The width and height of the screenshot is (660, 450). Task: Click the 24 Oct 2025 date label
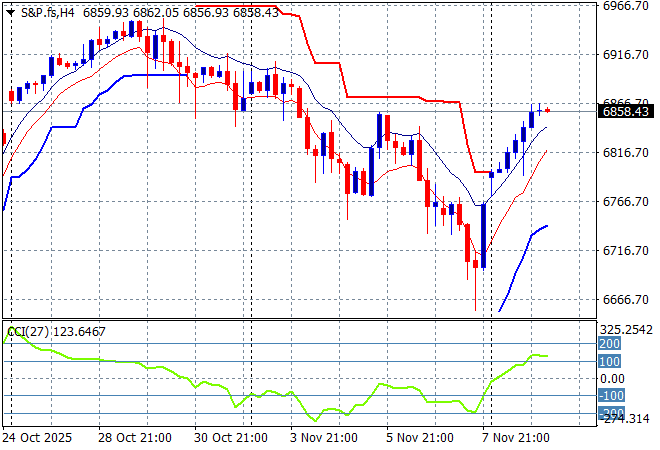37,438
